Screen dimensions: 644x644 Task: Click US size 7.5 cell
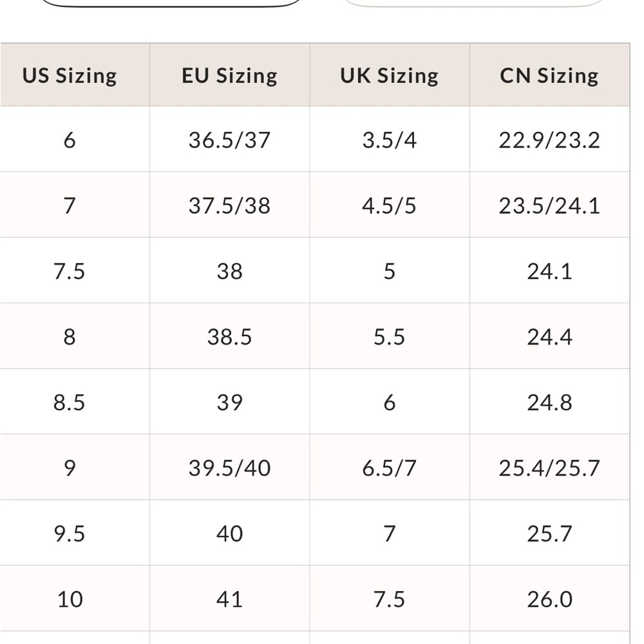pos(70,270)
